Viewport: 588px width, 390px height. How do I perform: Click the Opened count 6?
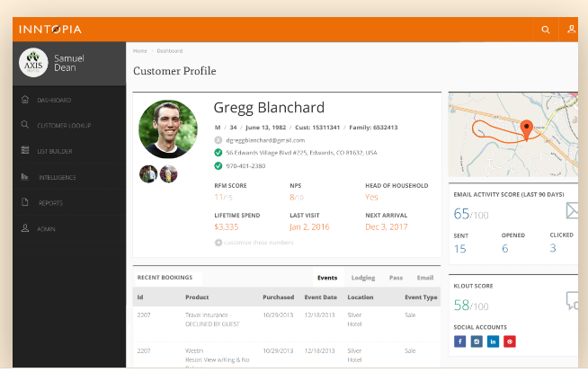click(x=505, y=248)
